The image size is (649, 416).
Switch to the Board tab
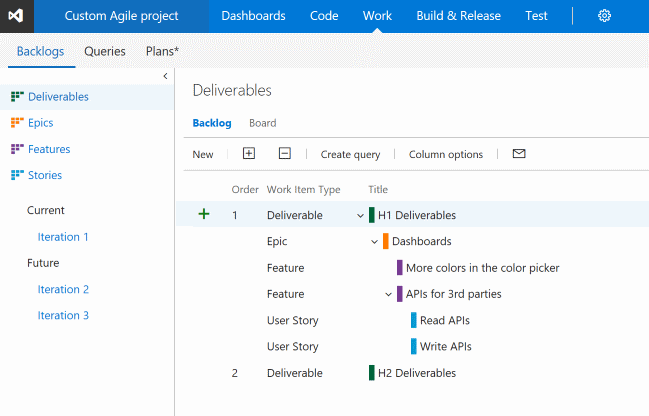(262, 123)
